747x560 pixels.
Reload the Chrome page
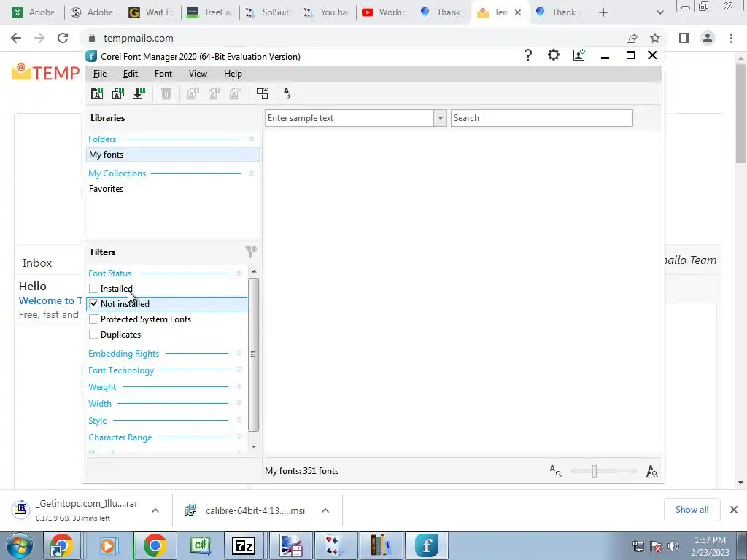pos(63,38)
